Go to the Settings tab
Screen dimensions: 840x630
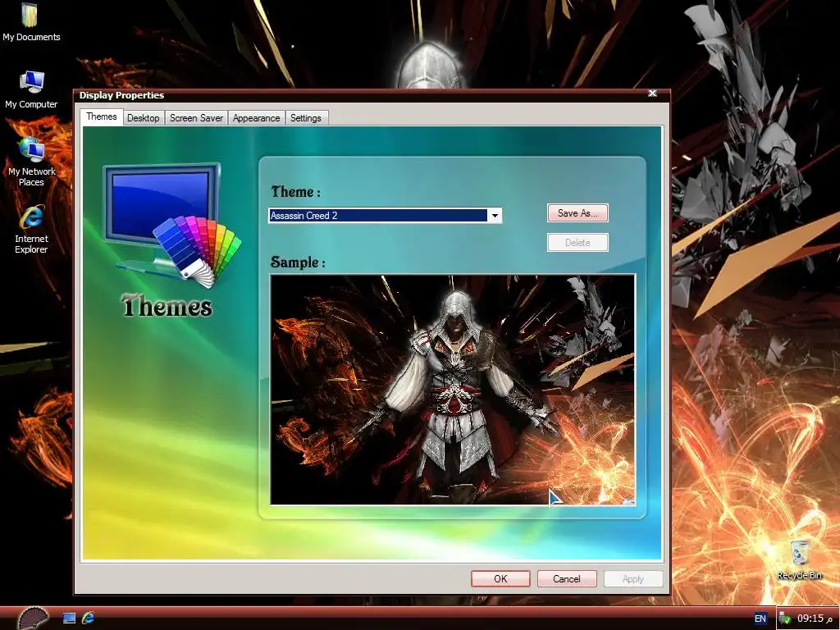[305, 118]
